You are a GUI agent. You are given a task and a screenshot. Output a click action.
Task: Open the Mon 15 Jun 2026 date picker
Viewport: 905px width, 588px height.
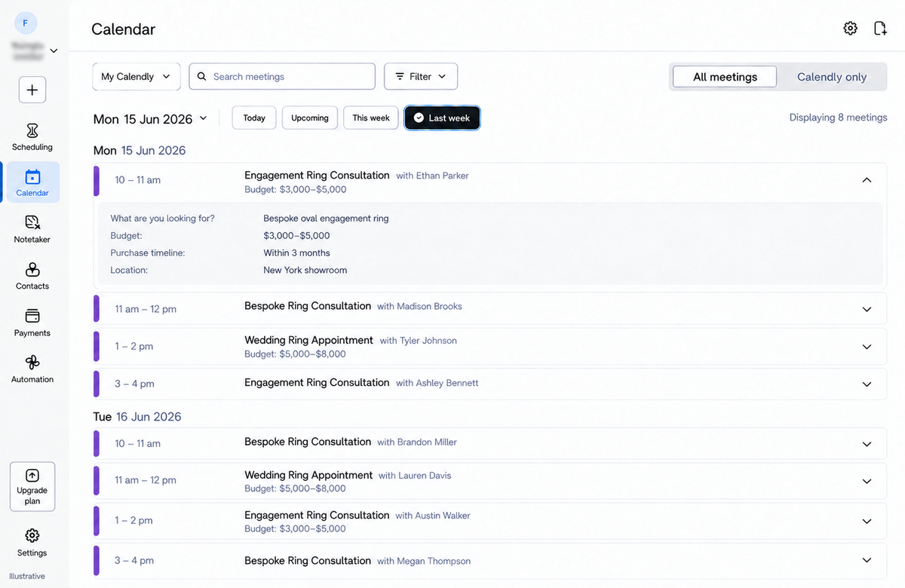coord(150,119)
